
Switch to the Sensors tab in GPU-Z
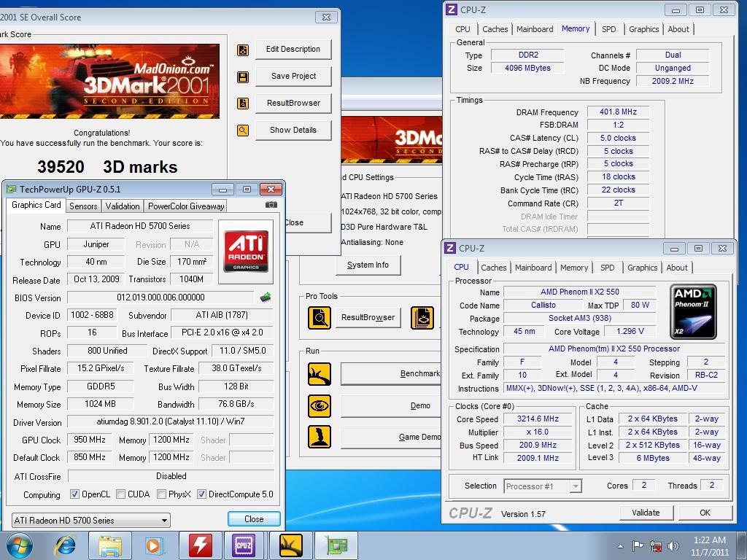click(x=83, y=206)
